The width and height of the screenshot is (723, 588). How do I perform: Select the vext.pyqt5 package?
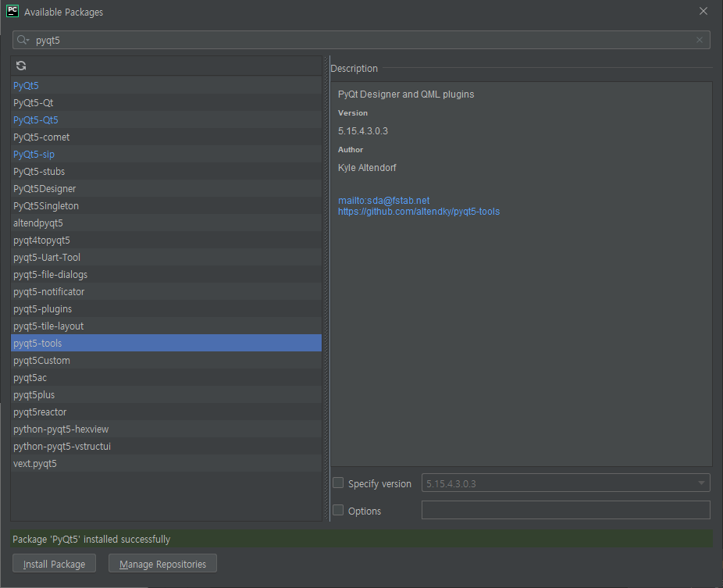[166, 464]
